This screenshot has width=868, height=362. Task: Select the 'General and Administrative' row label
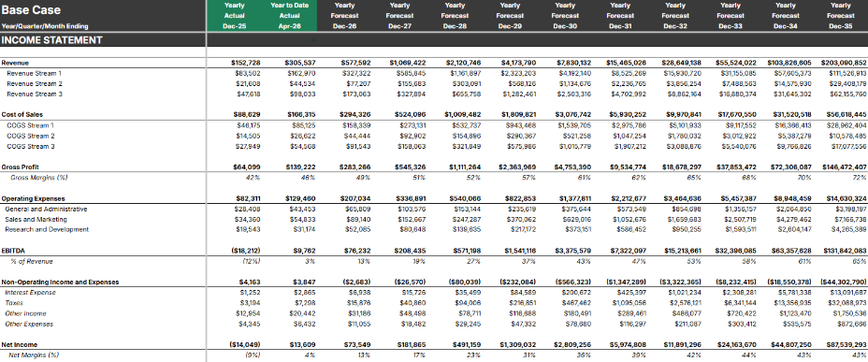click(x=47, y=209)
